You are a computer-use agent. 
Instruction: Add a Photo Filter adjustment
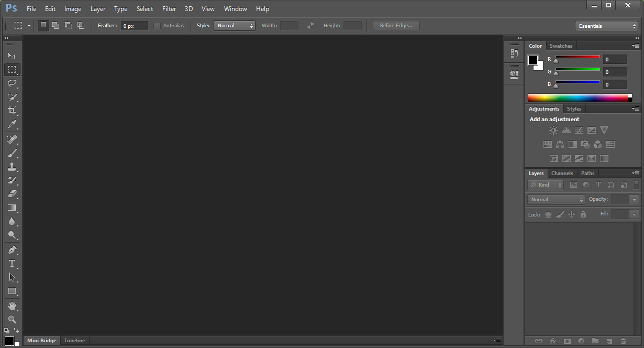(x=585, y=145)
